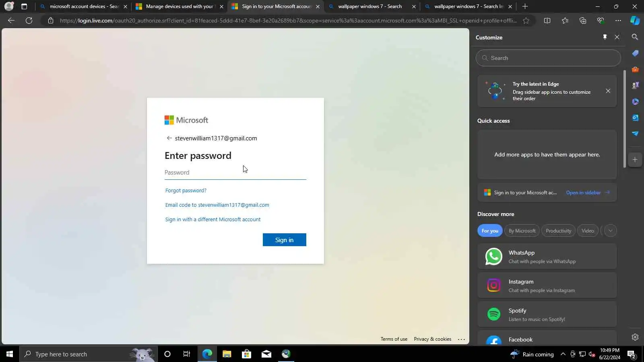Click the taskbar Type here to search box
Screen dimensions: 644x362
click(x=89, y=354)
